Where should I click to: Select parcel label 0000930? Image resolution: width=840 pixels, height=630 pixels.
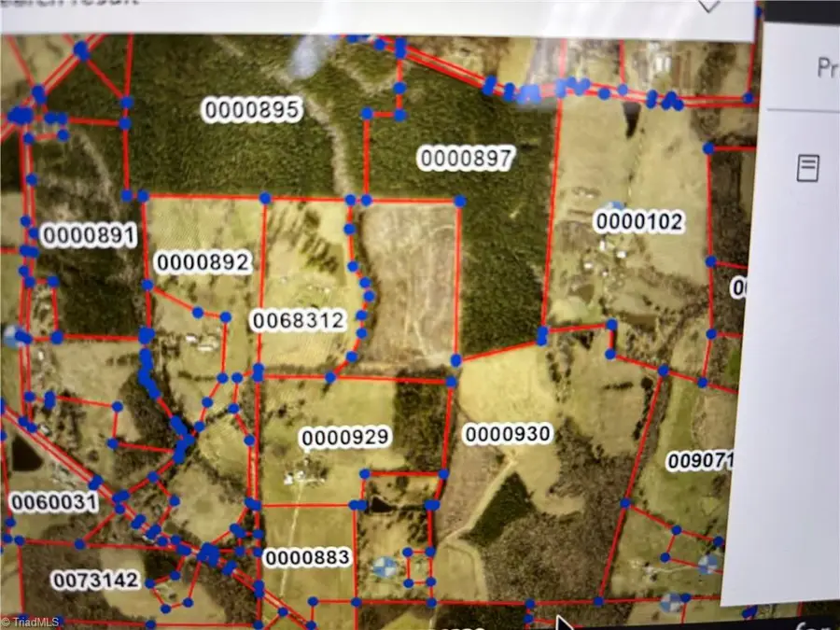click(x=508, y=433)
